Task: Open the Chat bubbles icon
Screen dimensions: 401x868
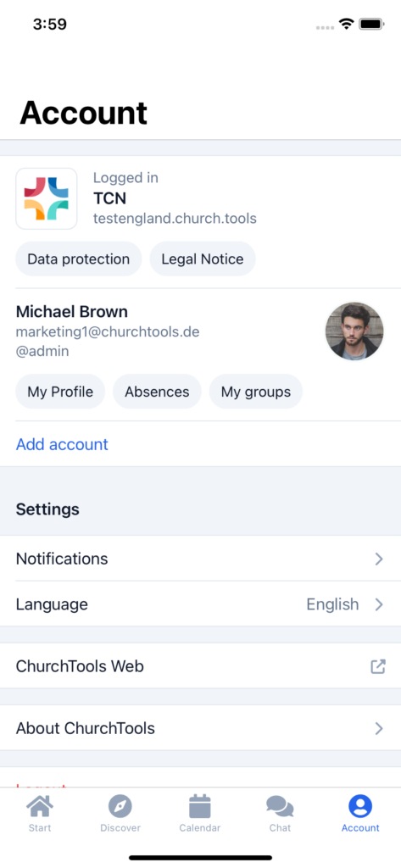Action: 280,807
